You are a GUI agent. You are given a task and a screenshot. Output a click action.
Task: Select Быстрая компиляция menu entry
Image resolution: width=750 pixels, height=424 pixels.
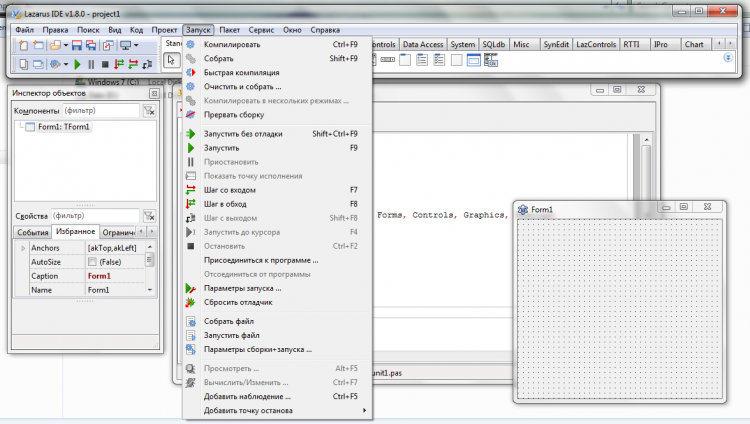click(277, 73)
